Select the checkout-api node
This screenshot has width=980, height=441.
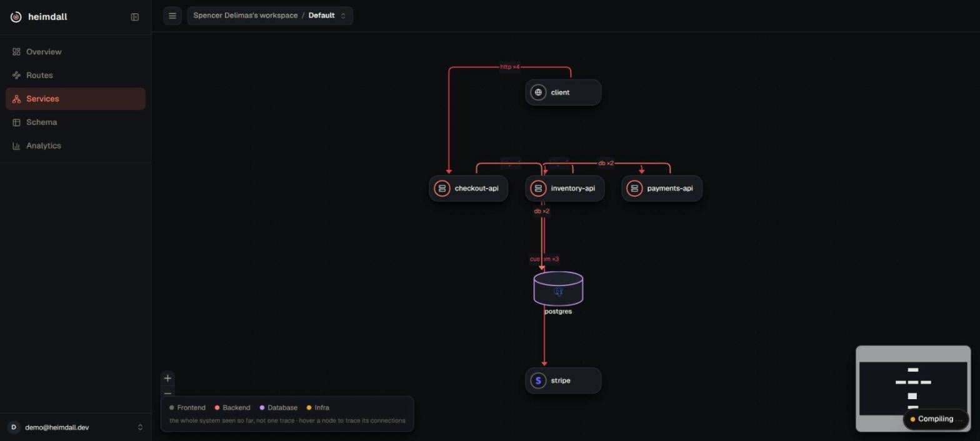coord(468,189)
